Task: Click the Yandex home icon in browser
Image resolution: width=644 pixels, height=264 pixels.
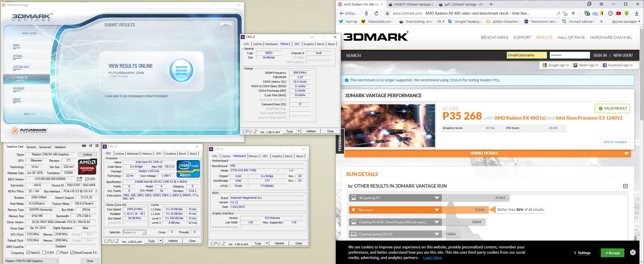Action: (x=366, y=13)
